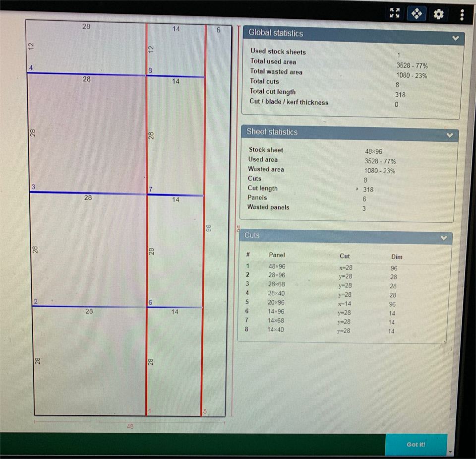476x459 pixels.
Task: Click the 48×96 stock sheet value
Action: pos(373,151)
